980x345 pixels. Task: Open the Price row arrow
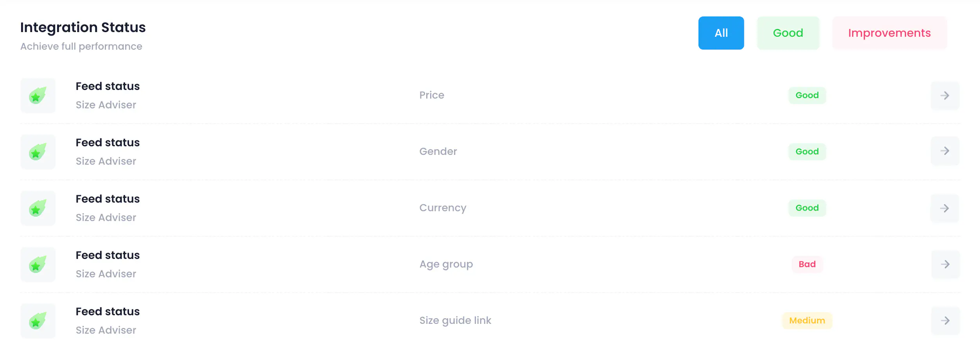click(x=945, y=95)
